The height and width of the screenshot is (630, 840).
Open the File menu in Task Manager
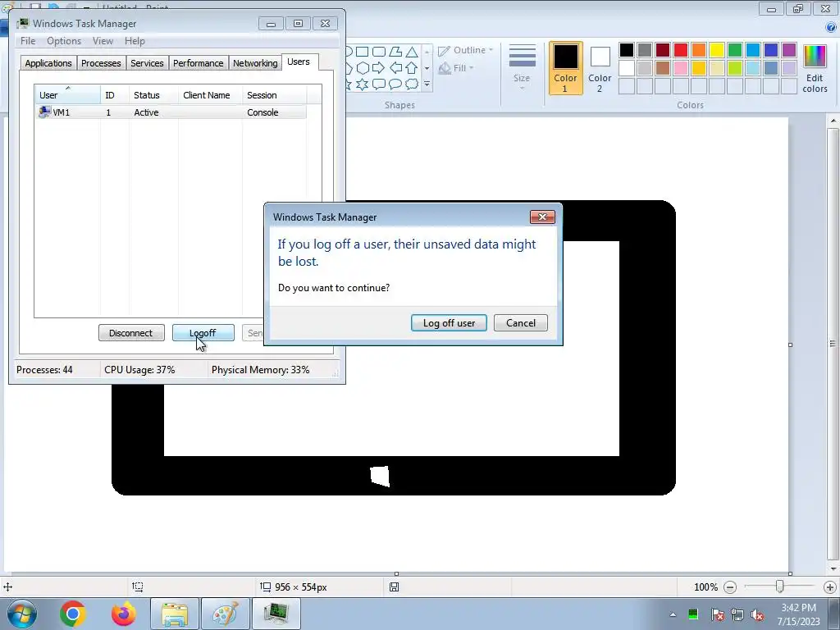tap(28, 41)
